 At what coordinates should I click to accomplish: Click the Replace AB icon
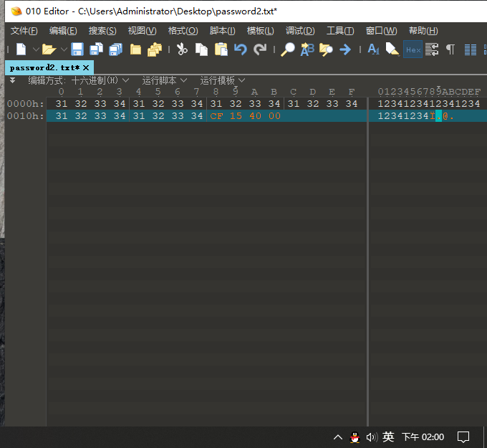(x=307, y=49)
